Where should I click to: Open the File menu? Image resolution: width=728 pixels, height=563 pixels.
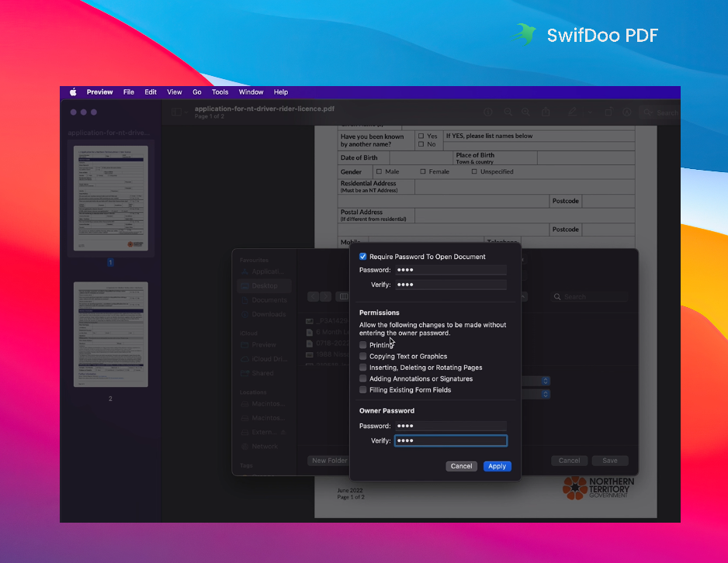(x=129, y=92)
